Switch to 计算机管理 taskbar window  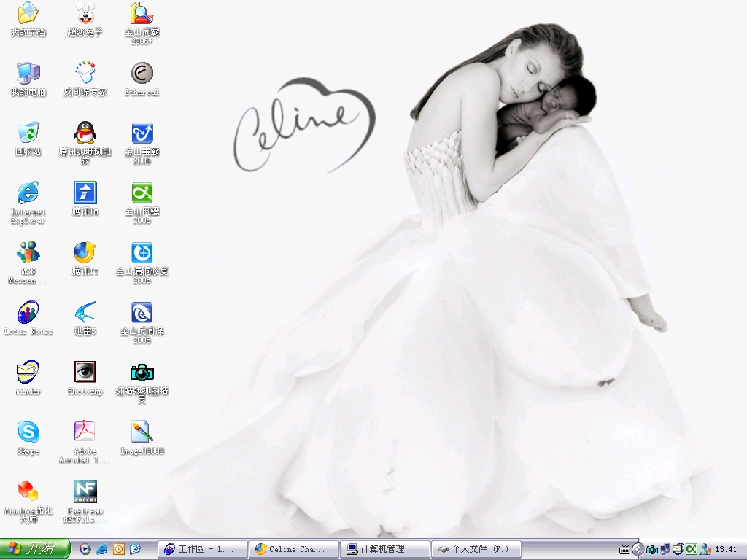pyautogui.click(x=385, y=549)
